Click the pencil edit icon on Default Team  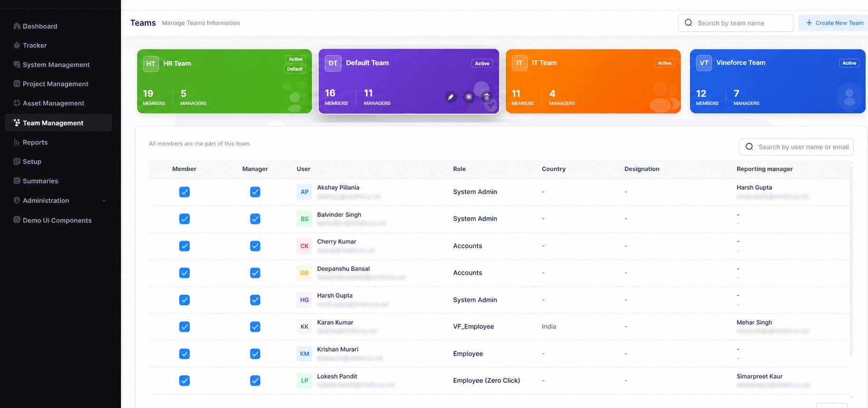(x=451, y=97)
